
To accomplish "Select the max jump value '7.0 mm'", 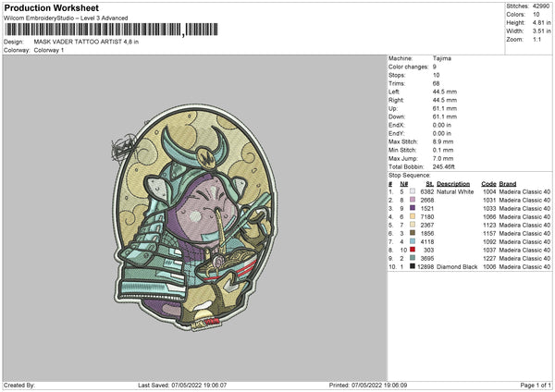I will [443, 158].
